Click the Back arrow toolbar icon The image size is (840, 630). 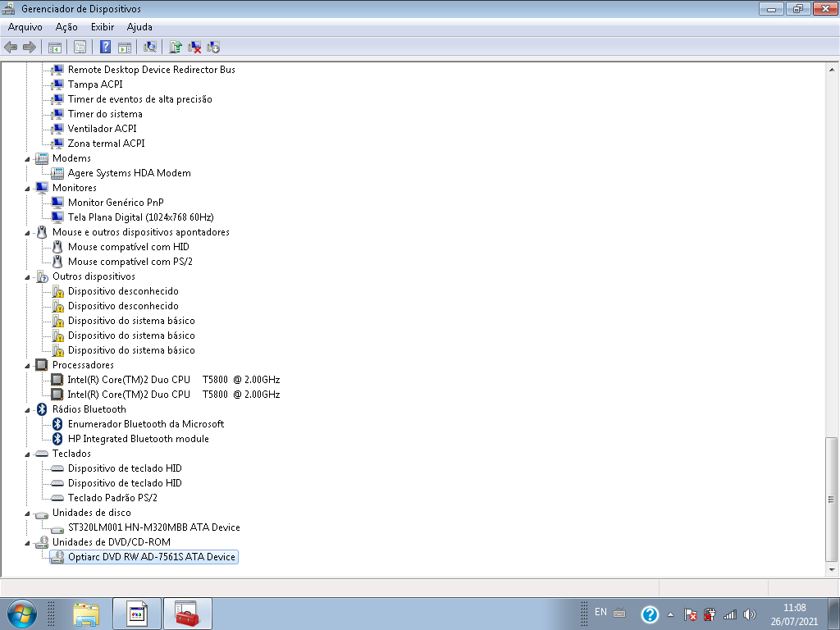11,47
